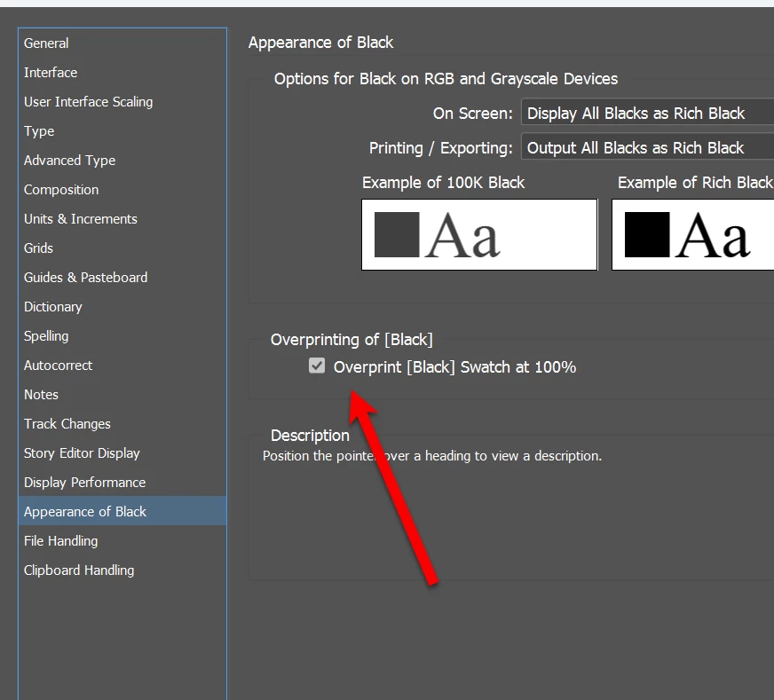This screenshot has width=774, height=700.
Task: Select Spelling in the sidebar
Action: click(x=122, y=336)
